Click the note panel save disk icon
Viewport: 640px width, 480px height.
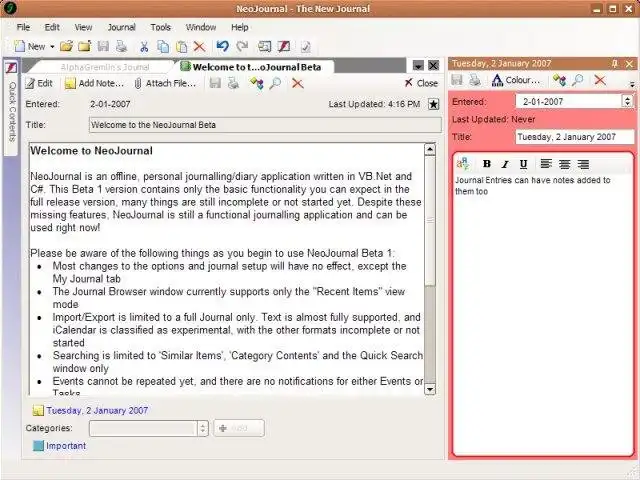tap(457, 80)
